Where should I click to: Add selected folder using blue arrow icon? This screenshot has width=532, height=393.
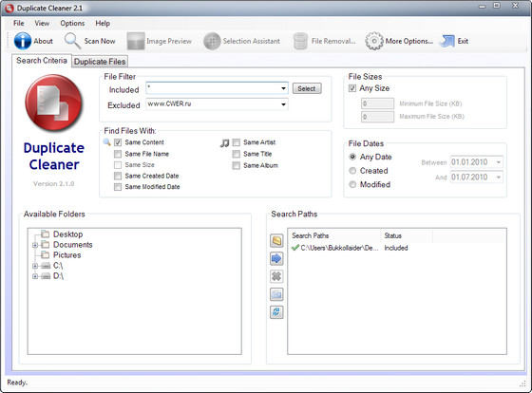[276, 259]
